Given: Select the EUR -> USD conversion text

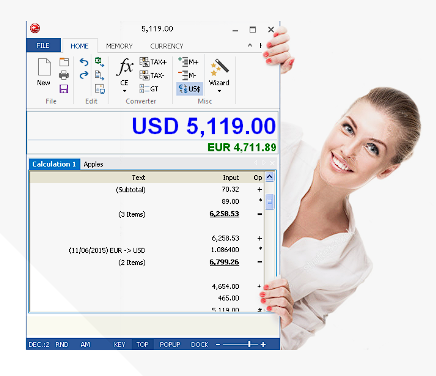Looking at the screenshot, I should [107, 250].
